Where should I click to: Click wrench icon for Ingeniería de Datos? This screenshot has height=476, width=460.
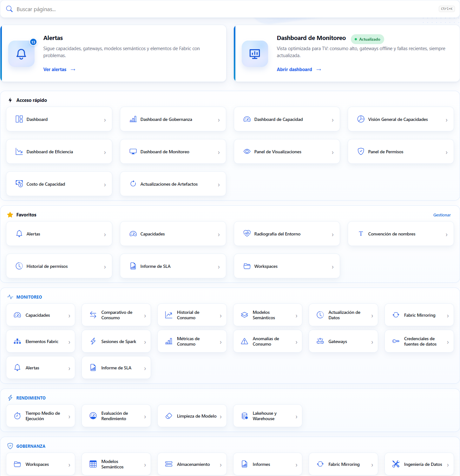396,464
